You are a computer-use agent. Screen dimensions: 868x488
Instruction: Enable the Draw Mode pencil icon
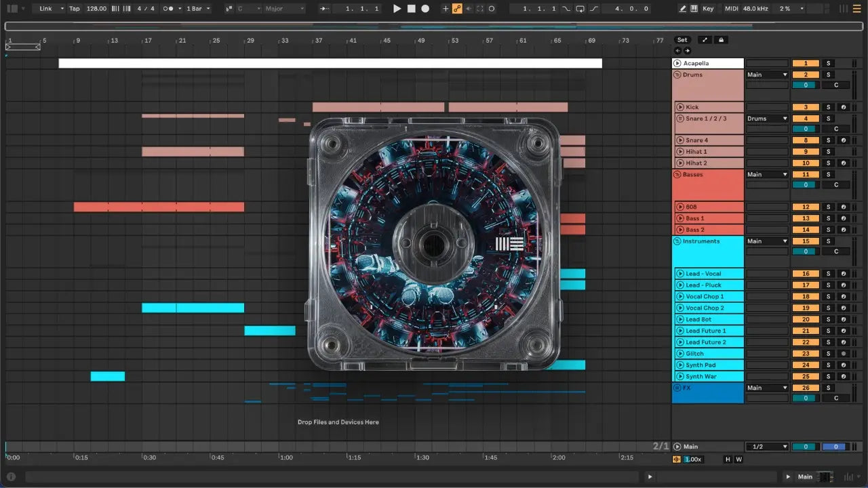click(x=683, y=9)
